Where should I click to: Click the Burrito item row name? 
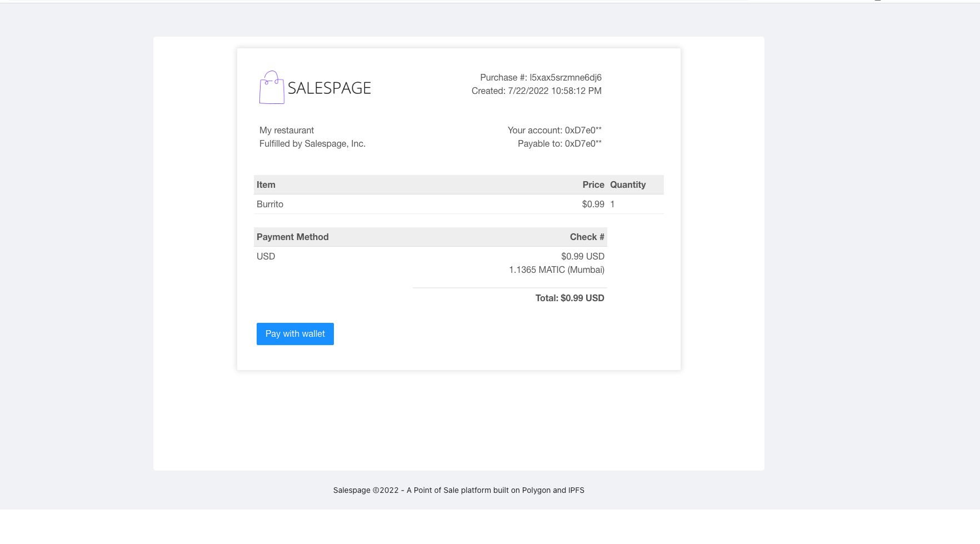(270, 204)
